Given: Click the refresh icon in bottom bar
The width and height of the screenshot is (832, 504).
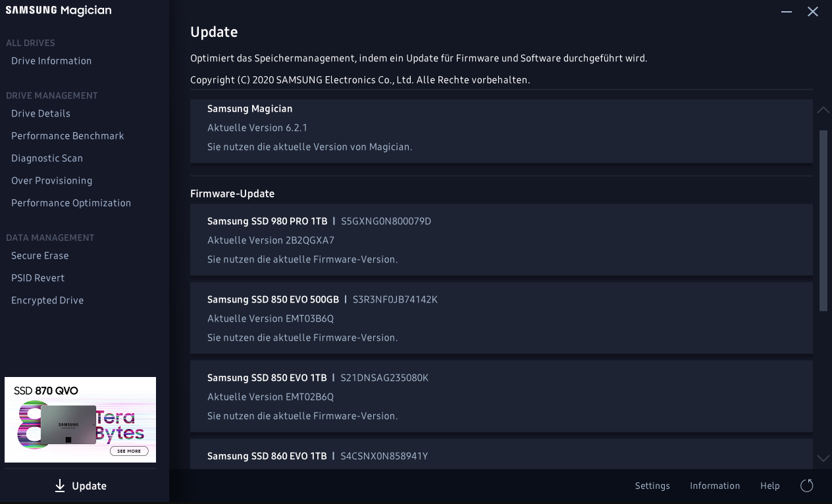Looking at the screenshot, I should pos(807,486).
